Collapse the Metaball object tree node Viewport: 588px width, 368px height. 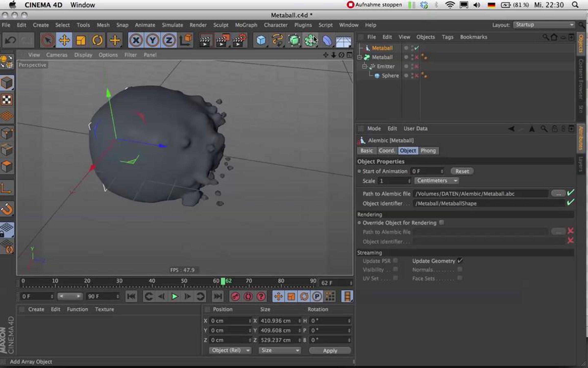[359, 57]
